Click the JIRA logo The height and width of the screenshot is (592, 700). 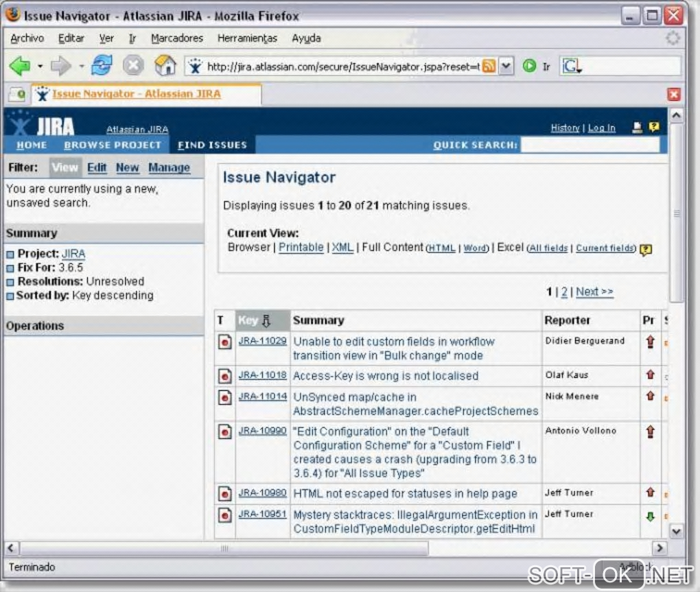tap(43, 124)
